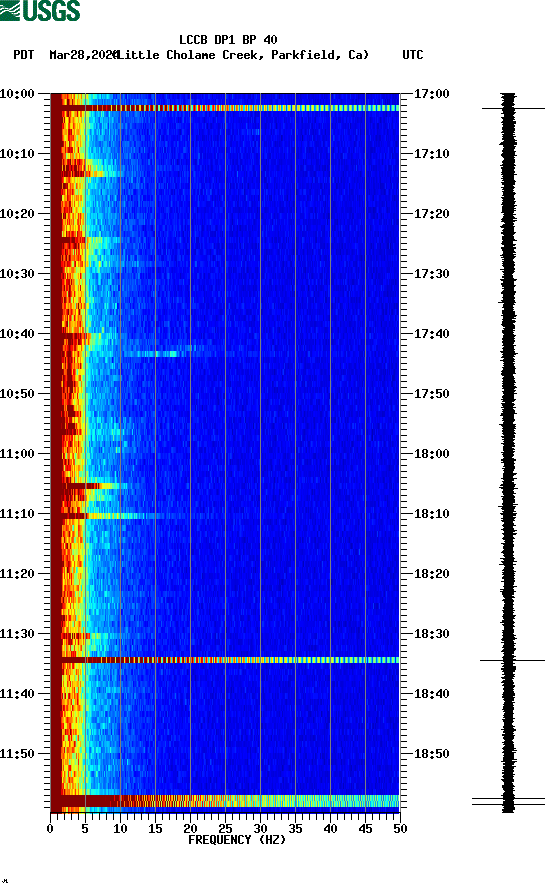Viewport: 552px width, 892px height.
Task: Click the 10 Hz frequency tick label
Action: tap(120, 829)
